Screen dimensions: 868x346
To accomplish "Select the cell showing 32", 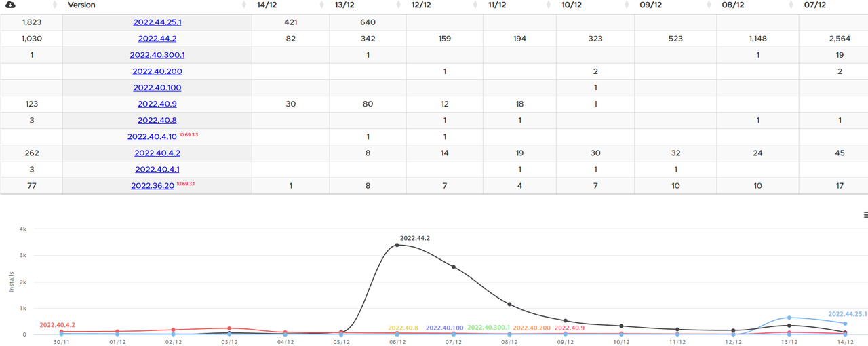I will pos(675,153).
